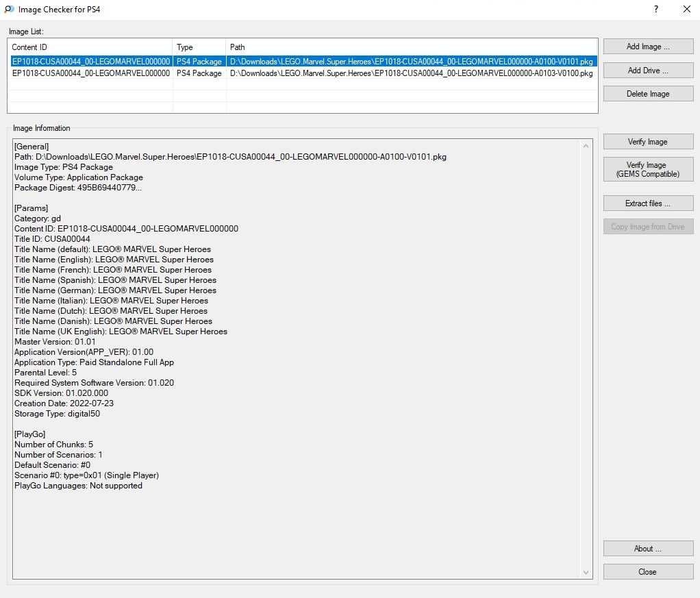The width and height of the screenshot is (700, 598).
Task: Click the Verify Image button
Action: (648, 142)
